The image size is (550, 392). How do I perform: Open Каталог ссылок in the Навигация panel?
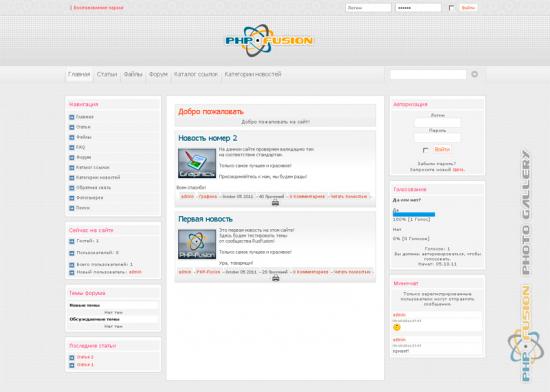click(93, 168)
